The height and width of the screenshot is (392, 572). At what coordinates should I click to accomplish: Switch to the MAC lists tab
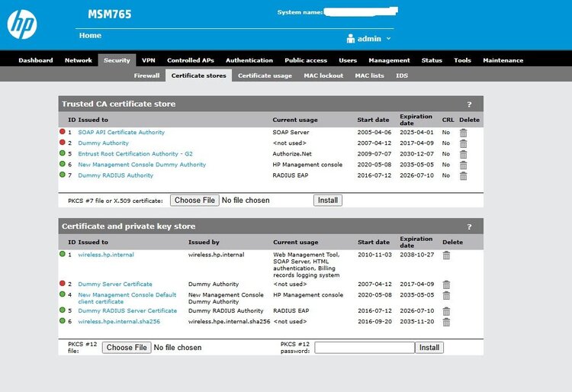[x=370, y=76]
